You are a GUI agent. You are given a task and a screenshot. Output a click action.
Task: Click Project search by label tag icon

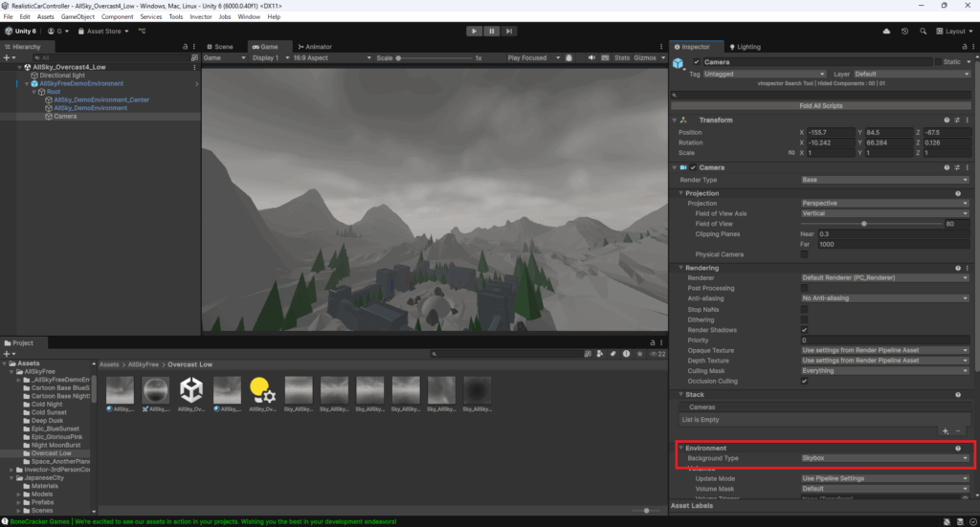point(613,354)
